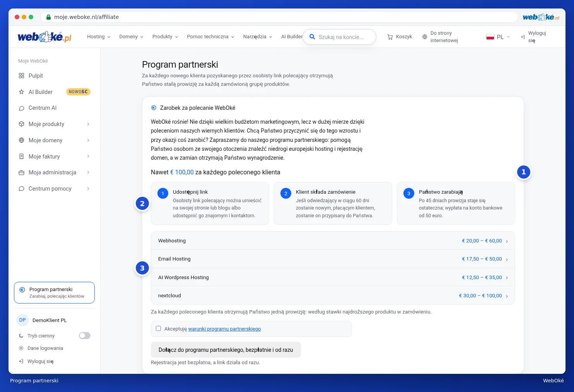The height and width of the screenshot is (392, 574).
Task: Click the DP avatar for DemoKlient PL
Action: (22, 320)
